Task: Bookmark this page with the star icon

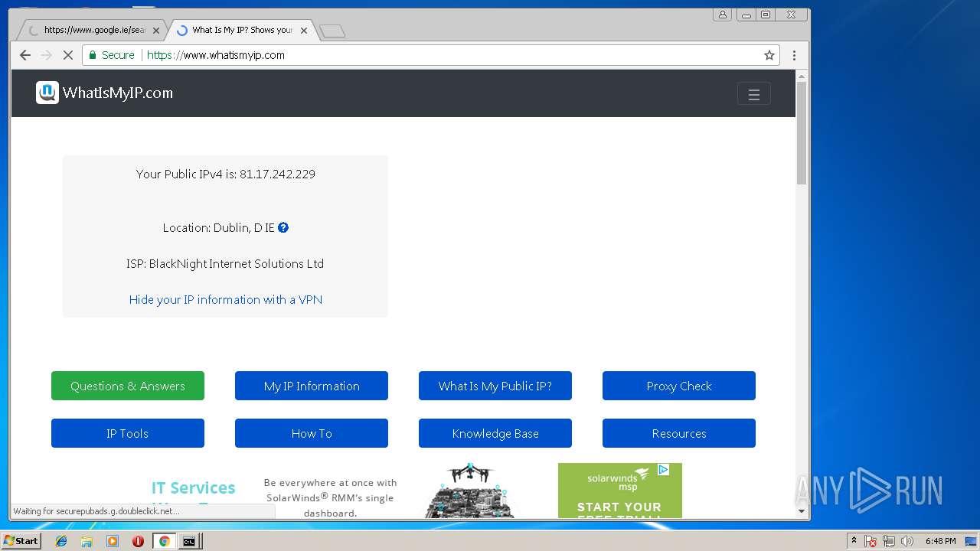Action: (769, 55)
